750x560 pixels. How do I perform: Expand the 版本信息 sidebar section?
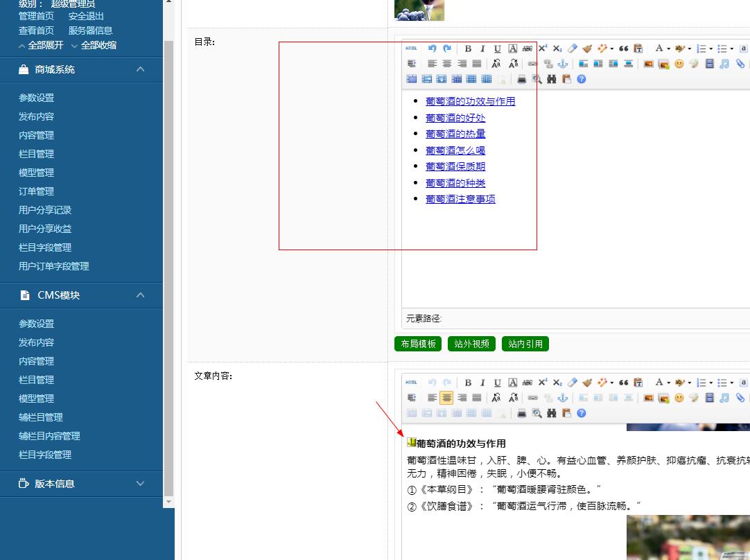[x=141, y=484]
